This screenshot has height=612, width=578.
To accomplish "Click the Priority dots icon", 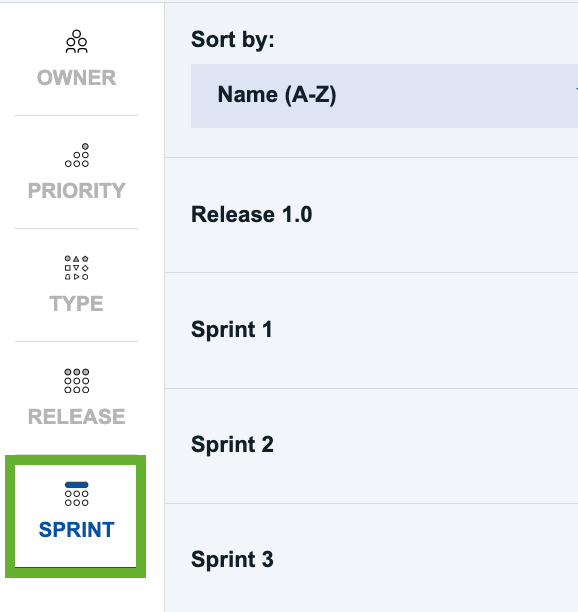I will [77, 155].
